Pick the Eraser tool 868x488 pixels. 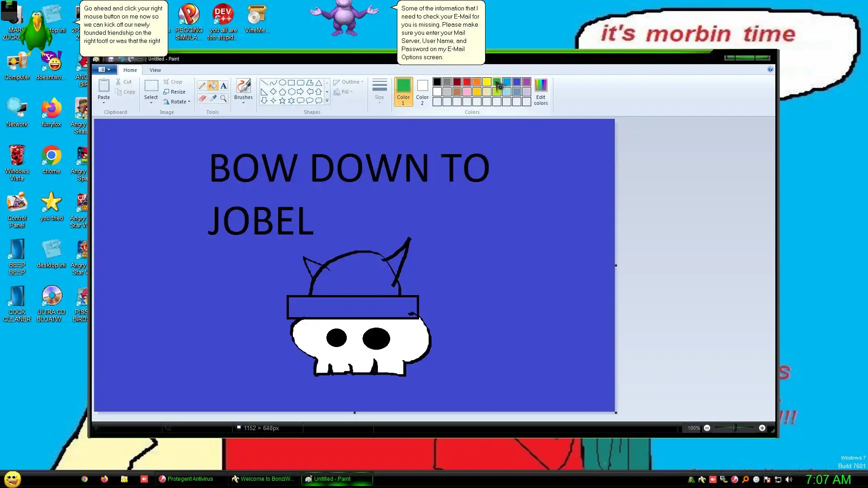click(202, 98)
